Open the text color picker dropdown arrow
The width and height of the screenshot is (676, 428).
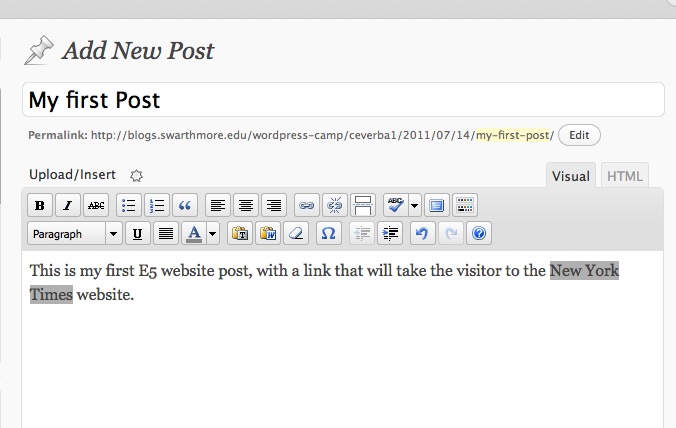coord(213,234)
